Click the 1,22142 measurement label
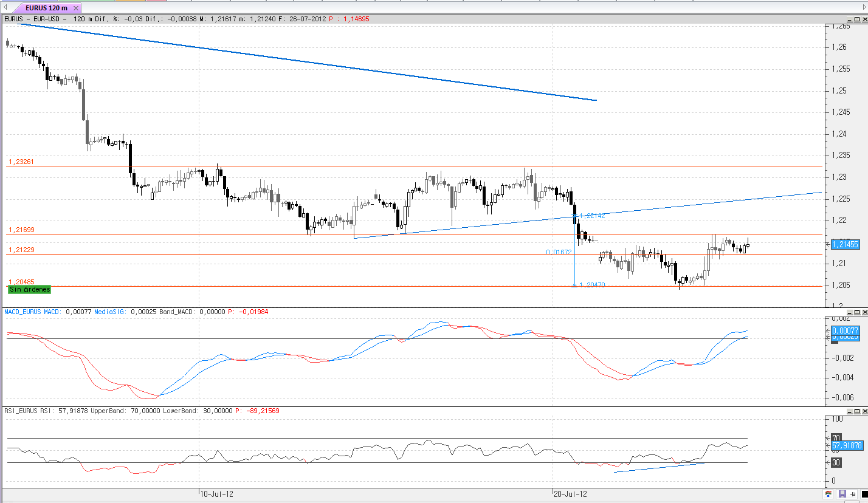This screenshot has height=503, width=868. click(x=592, y=216)
